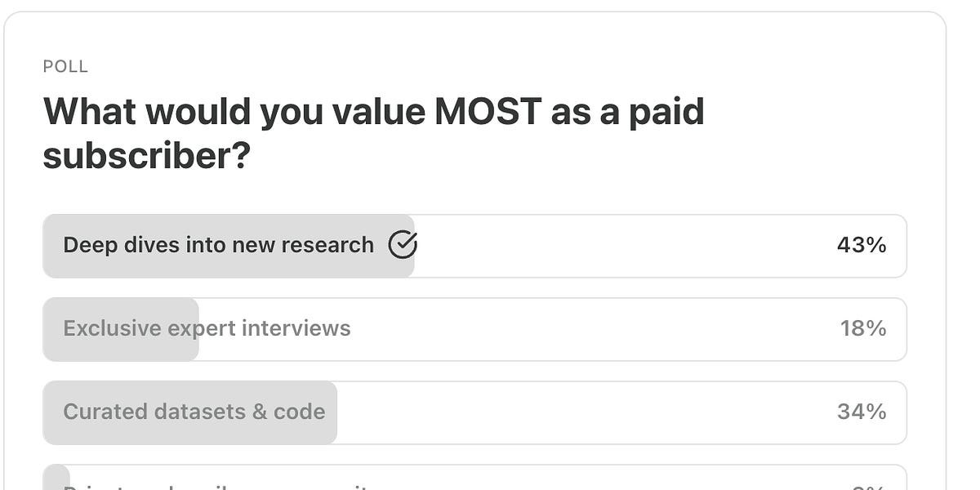This screenshot has height=490, width=980.
Task: Click the word MOST in the question
Action: point(491,112)
